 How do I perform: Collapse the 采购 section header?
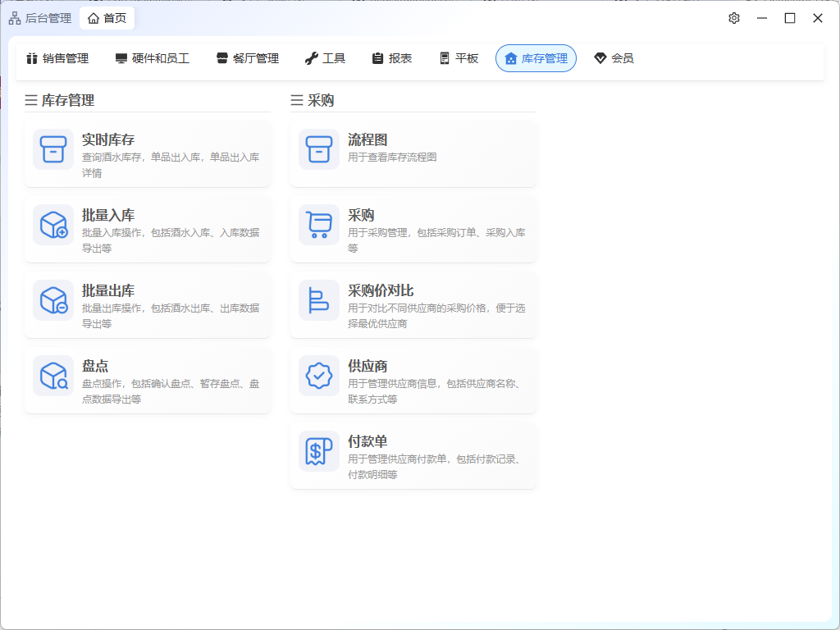click(x=313, y=100)
